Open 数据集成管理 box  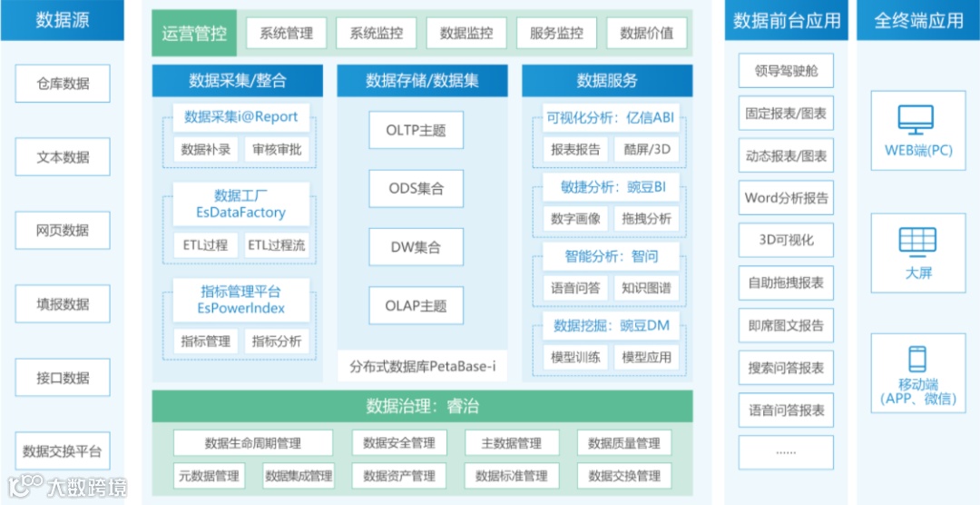pyautogui.click(x=299, y=476)
